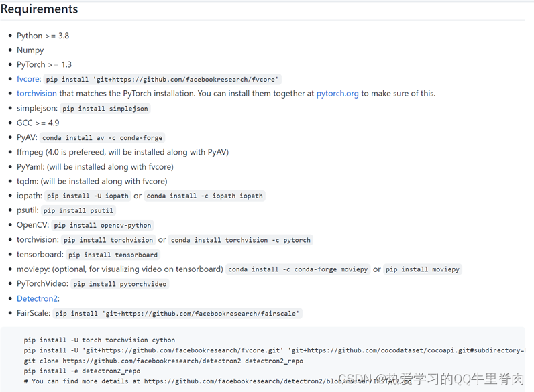The image size is (534, 392).
Task: Click the fvcore.git pip install code line
Action: click(274, 350)
